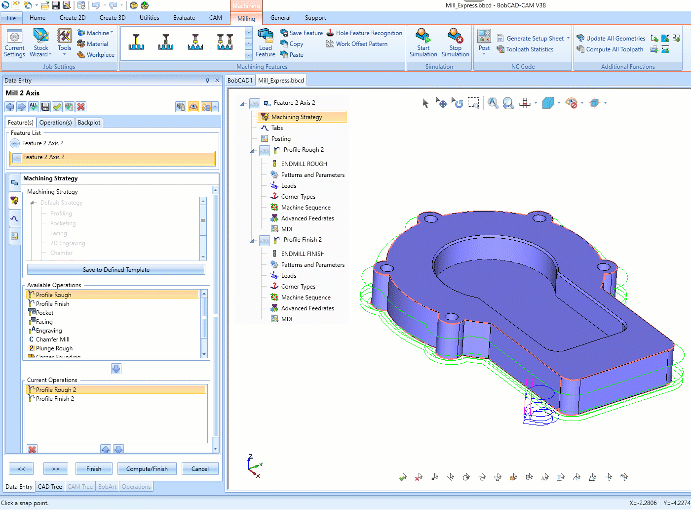Image resolution: width=691 pixels, height=510 pixels.
Task: Open the Generate Setup Sheet dropdown
Action: (x=568, y=37)
